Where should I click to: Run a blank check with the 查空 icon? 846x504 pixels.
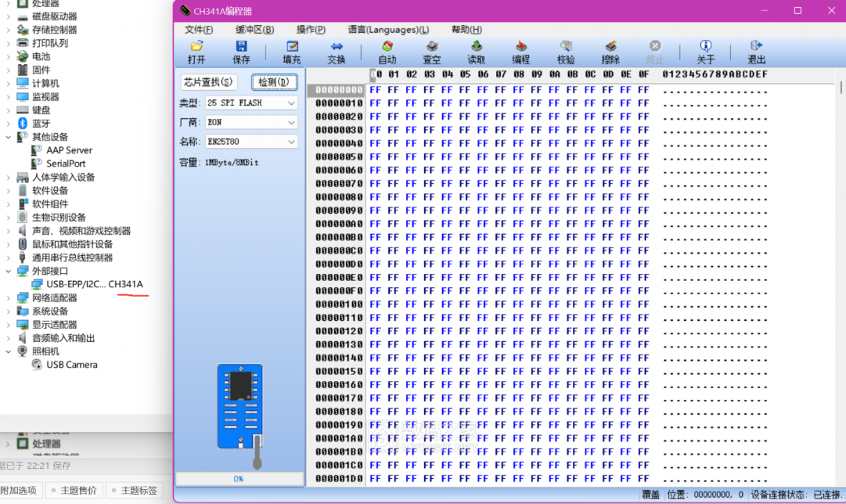(x=433, y=50)
